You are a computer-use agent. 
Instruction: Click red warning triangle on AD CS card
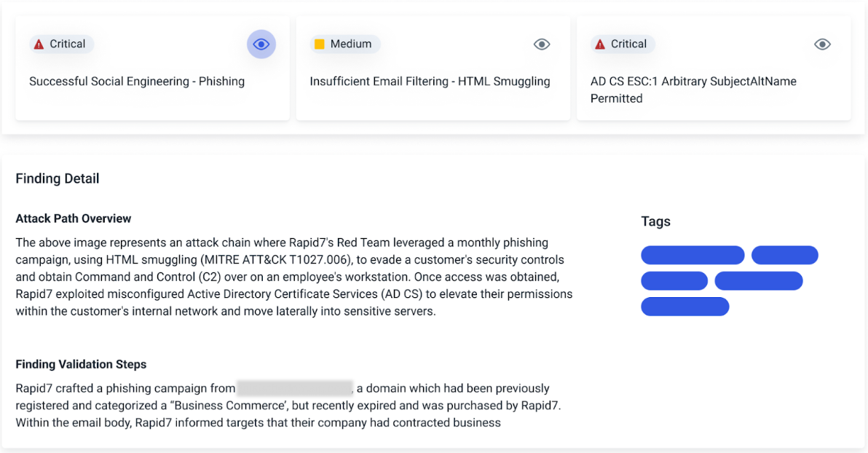pyautogui.click(x=600, y=44)
